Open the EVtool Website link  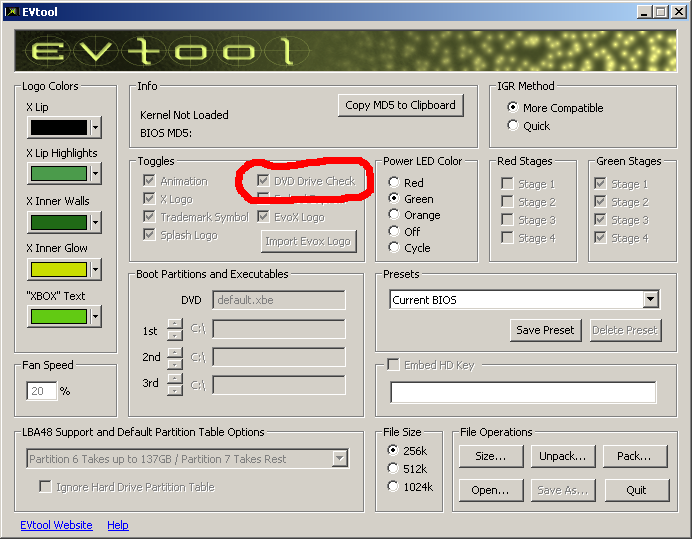click(56, 525)
